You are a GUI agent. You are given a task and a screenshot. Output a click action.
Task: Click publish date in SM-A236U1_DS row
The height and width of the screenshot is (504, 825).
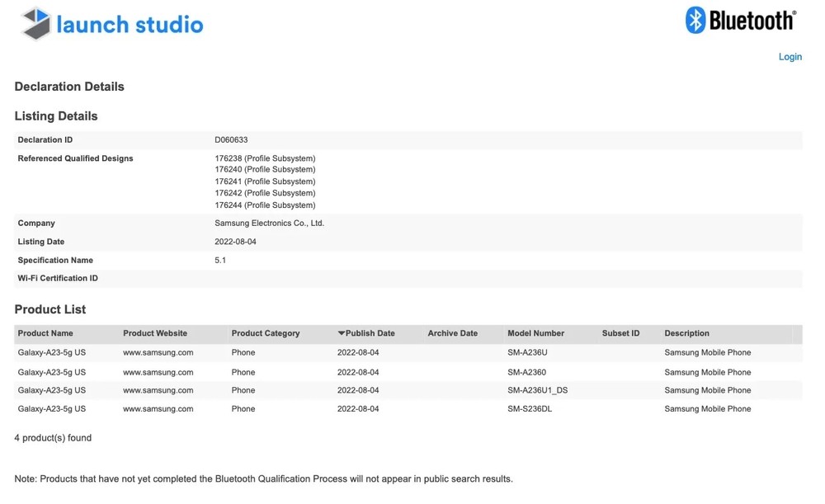(358, 390)
